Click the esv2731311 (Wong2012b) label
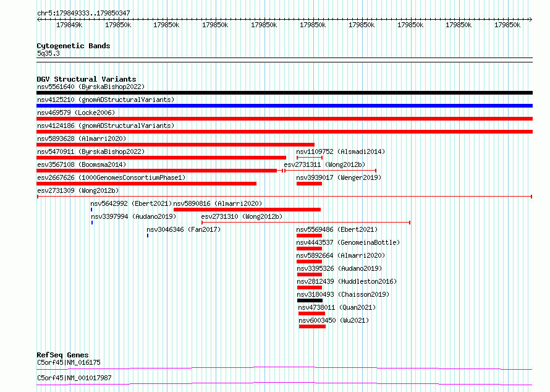 324,164
